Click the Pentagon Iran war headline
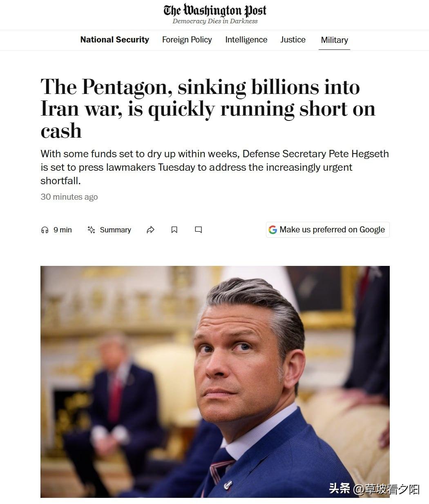Screen dimensions: 429x504 [208, 109]
